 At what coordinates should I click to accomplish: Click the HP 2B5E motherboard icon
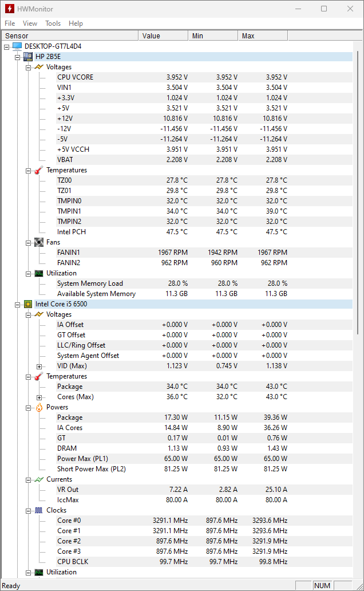pos(28,57)
